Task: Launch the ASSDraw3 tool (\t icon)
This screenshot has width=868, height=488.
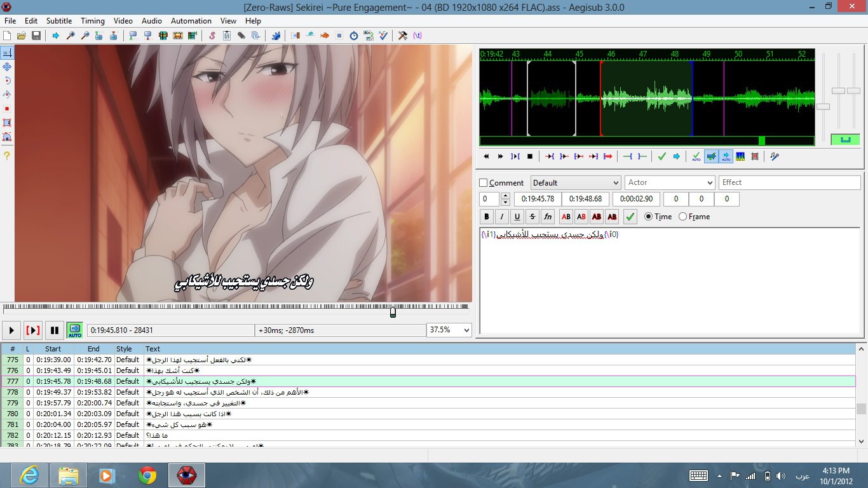Action: click(417, 36)
